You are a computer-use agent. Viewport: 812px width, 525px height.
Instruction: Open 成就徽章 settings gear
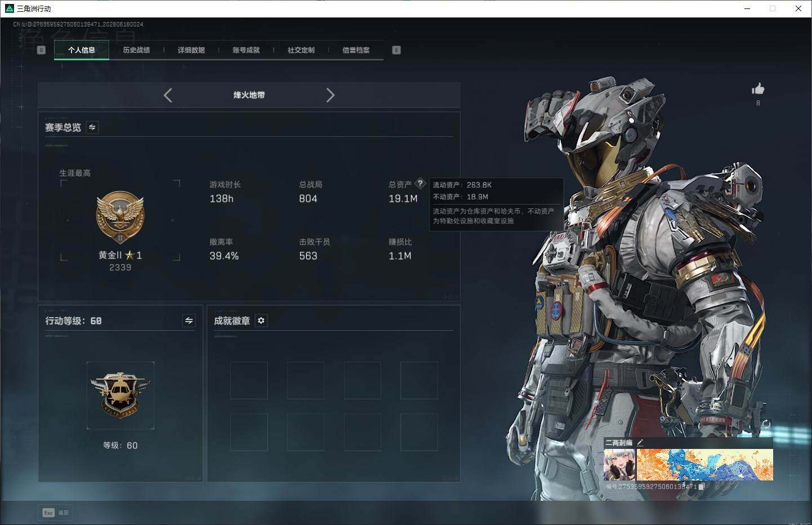click(x=261, y=321)
